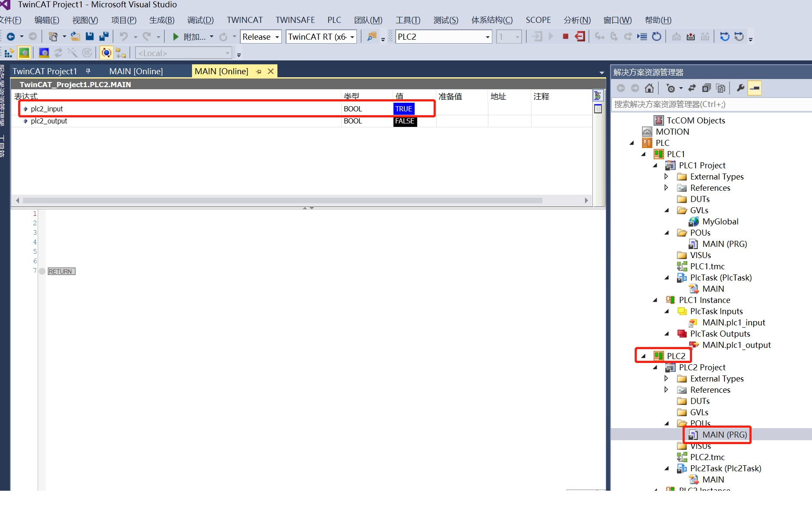Collapse the PLC1 tree node
This screenshot has height=511, width=812.
point(643,154)
